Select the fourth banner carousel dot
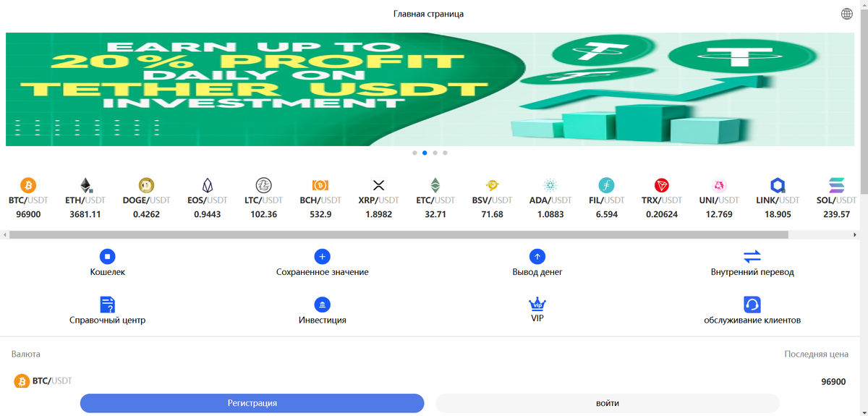Image resolution: width=868 pixels, height=416 pixels. [445, 153]
